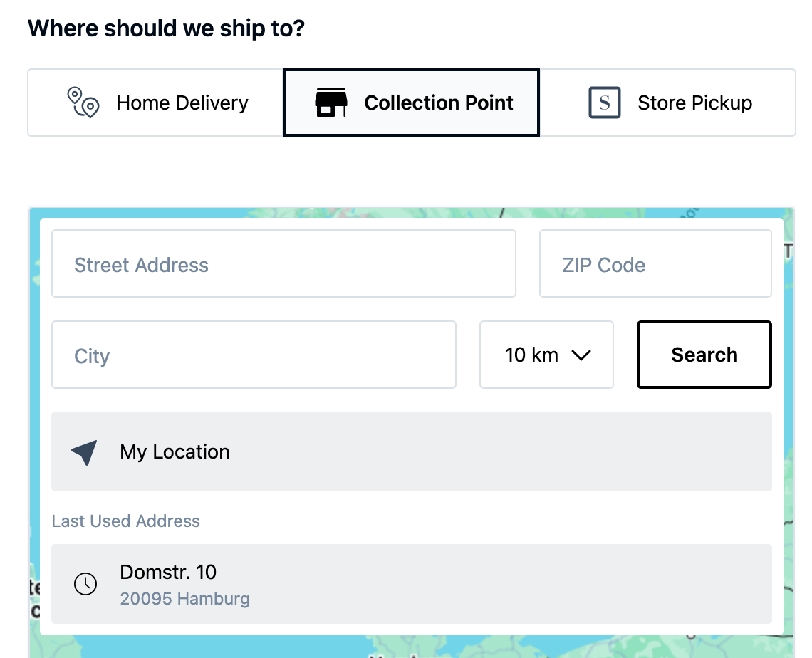Focus the Street Address input field
Image resolution: width=812 pixels, height=658 pixels.
click(283, 263)
